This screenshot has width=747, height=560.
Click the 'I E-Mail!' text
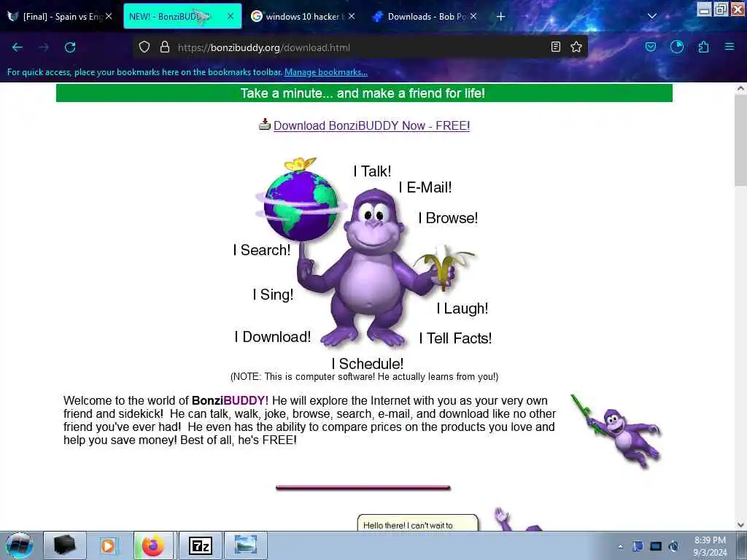425,187
